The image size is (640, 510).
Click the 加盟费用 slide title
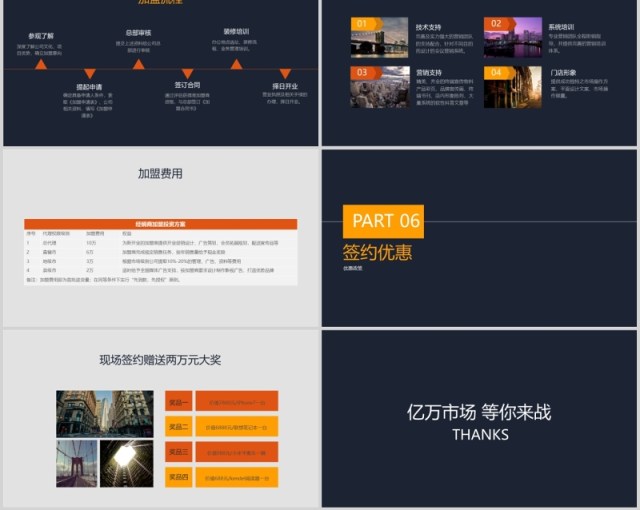tap(160, 174)
